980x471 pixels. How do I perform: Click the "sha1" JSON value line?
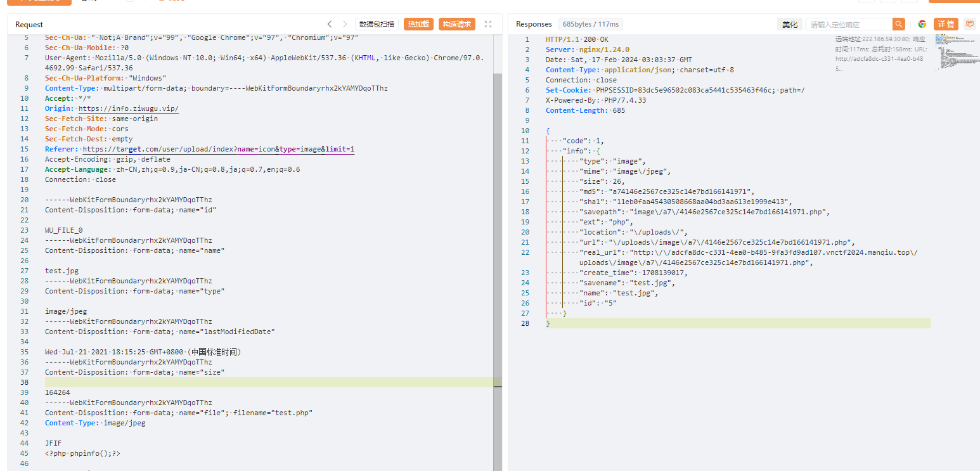click(686, 202)
